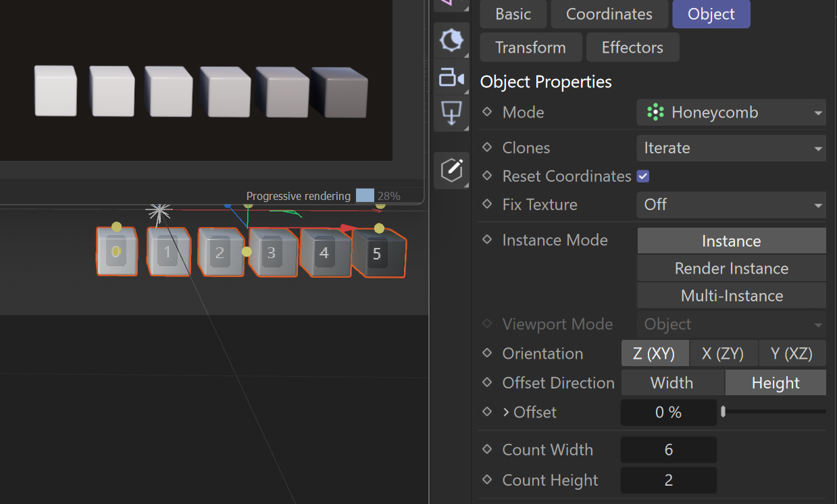
Task: Uncheck the Reset Coordinates checkbox
Action: (x=643, y=176)
